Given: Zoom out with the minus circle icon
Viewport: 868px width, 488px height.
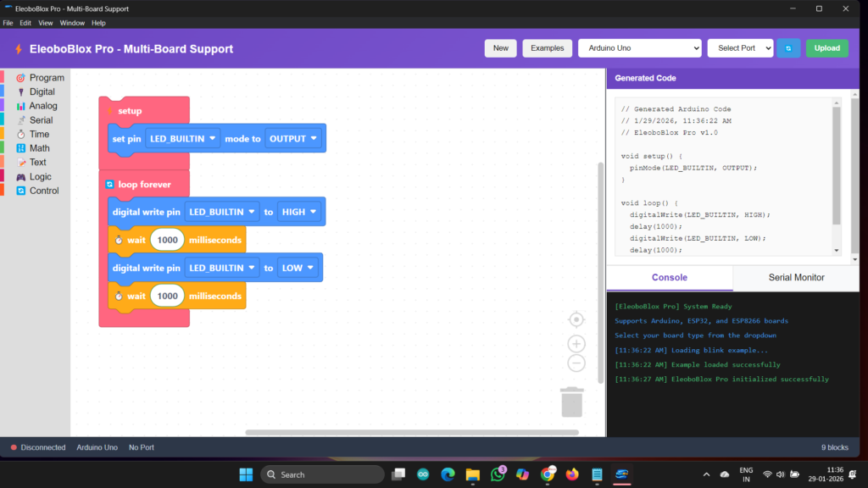Looking at the screenshot, I should click(576, 363).
